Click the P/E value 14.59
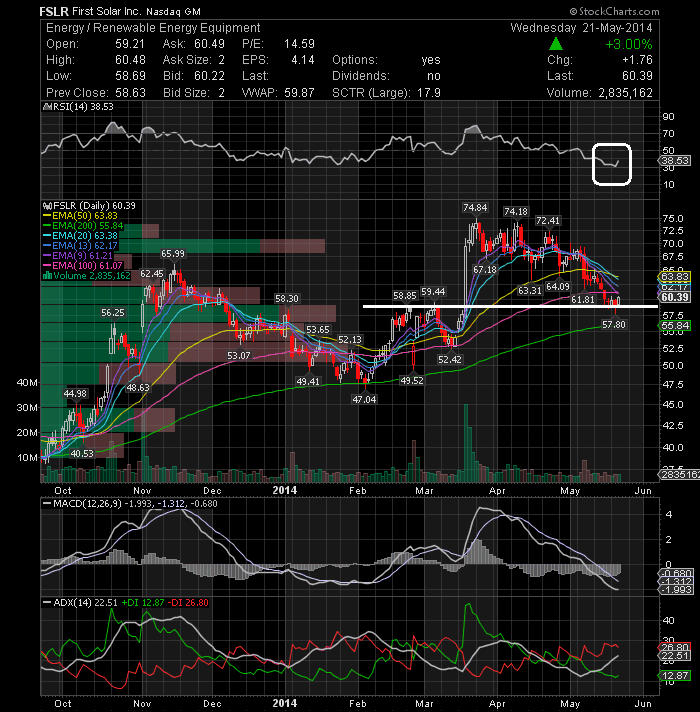The image size is (700, 712). coord(299,44)
